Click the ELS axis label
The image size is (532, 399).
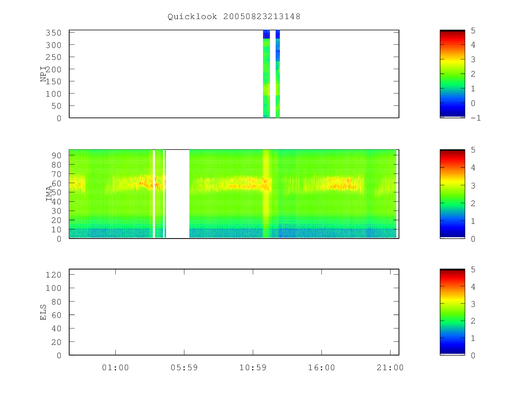(44, 312)
